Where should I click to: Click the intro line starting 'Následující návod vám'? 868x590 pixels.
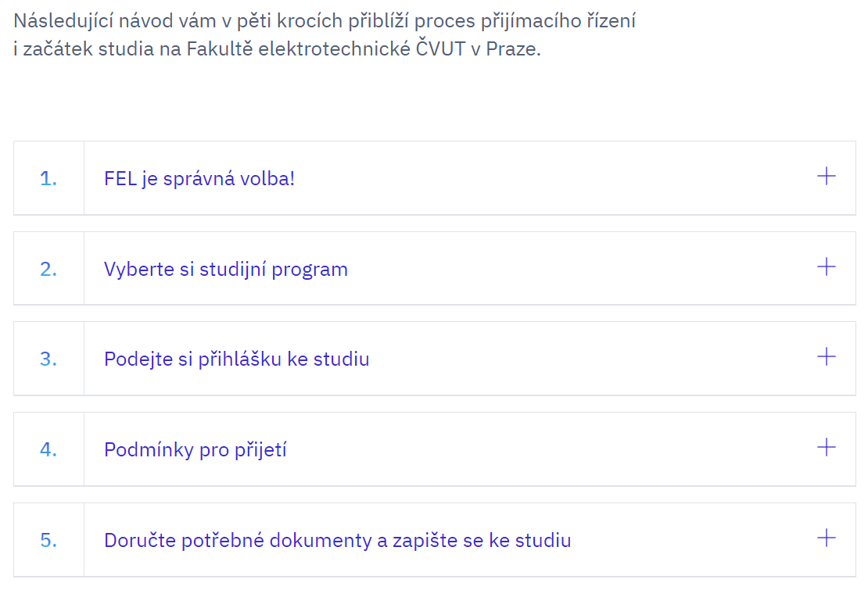(324, 21)
